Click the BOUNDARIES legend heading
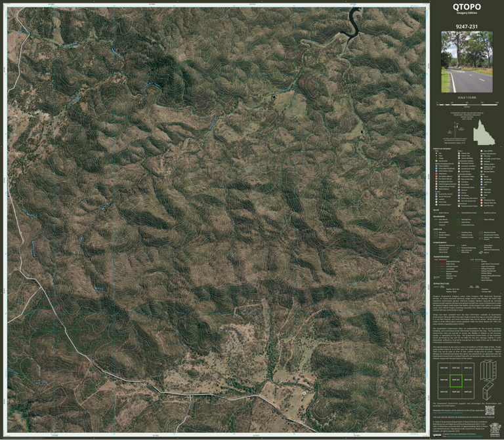Viewport: 504px width, 440px height. (439, 216)
